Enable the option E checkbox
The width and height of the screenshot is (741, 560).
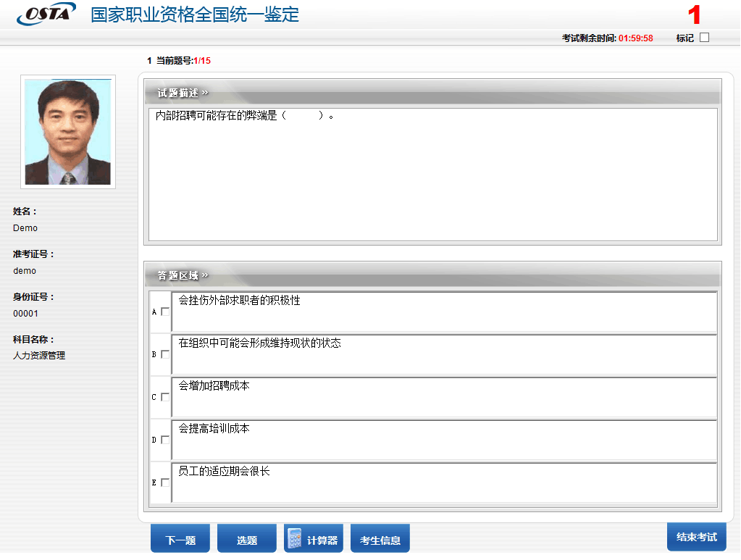pyautogui.click(x=165, y=482)
